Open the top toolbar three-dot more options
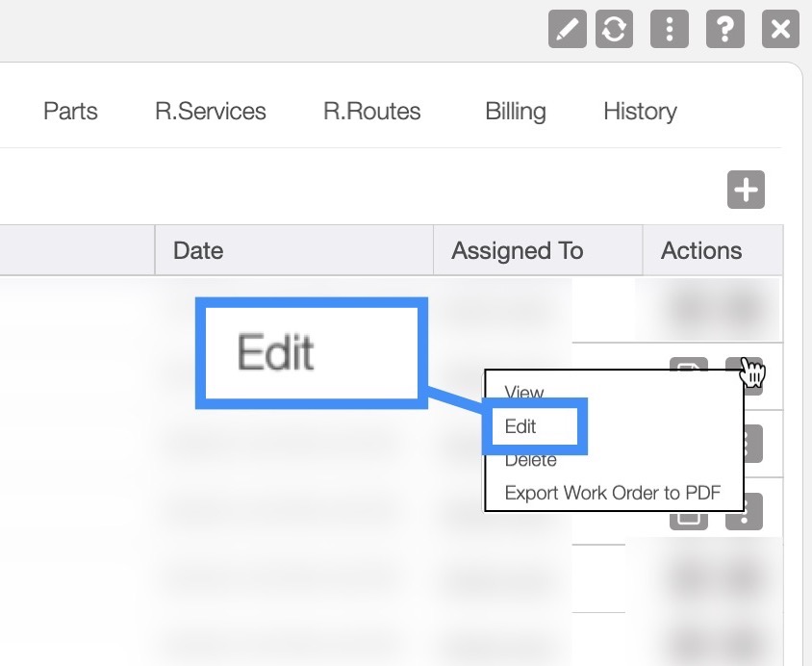The width and height of the screenshot is (812, 666). click(670, 29)
